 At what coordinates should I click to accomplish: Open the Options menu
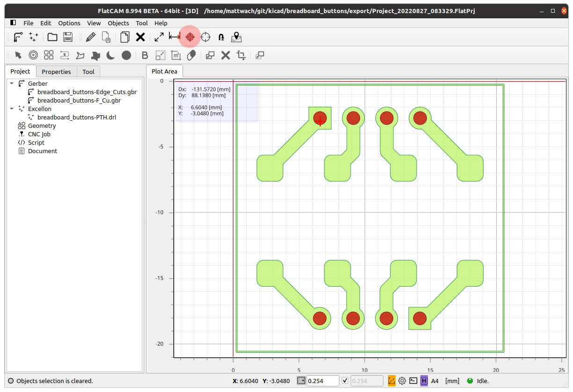69,23
